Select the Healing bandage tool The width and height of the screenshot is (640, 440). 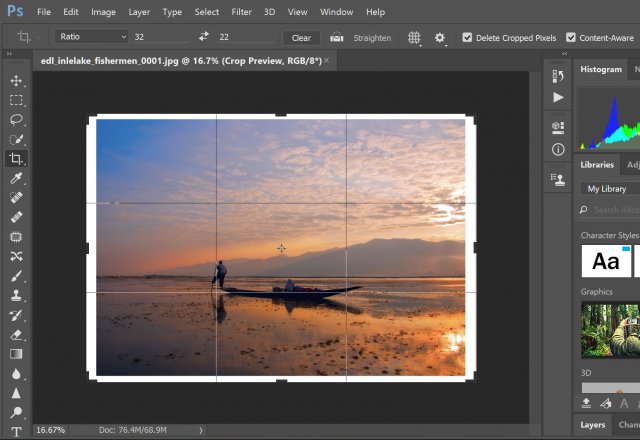(x=16, y=217)
